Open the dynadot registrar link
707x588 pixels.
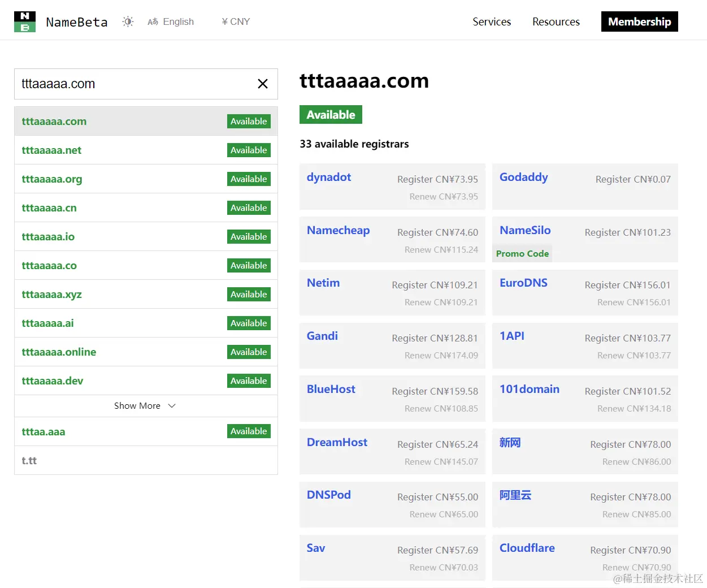[x=329, y=177]
